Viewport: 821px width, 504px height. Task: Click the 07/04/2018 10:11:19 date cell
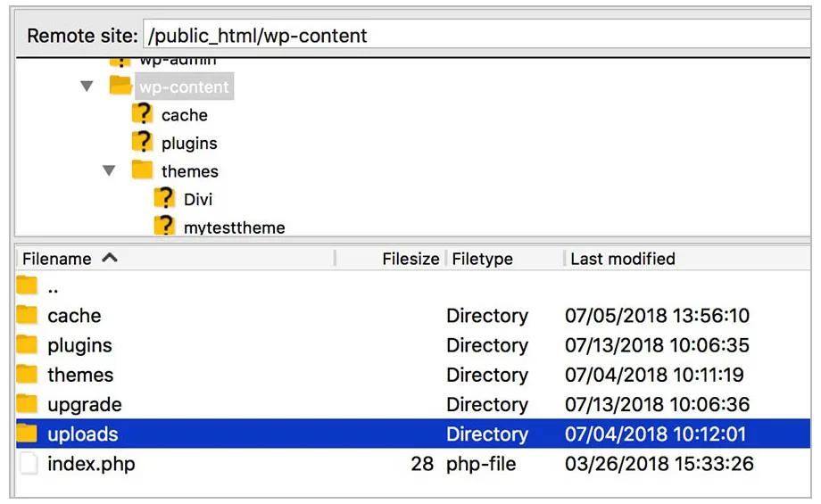coord(654,375)
